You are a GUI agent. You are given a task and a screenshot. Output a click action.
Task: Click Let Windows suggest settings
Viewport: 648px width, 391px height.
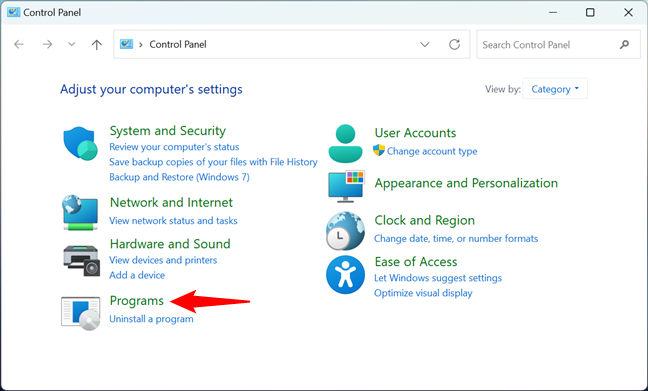(438, 278)
